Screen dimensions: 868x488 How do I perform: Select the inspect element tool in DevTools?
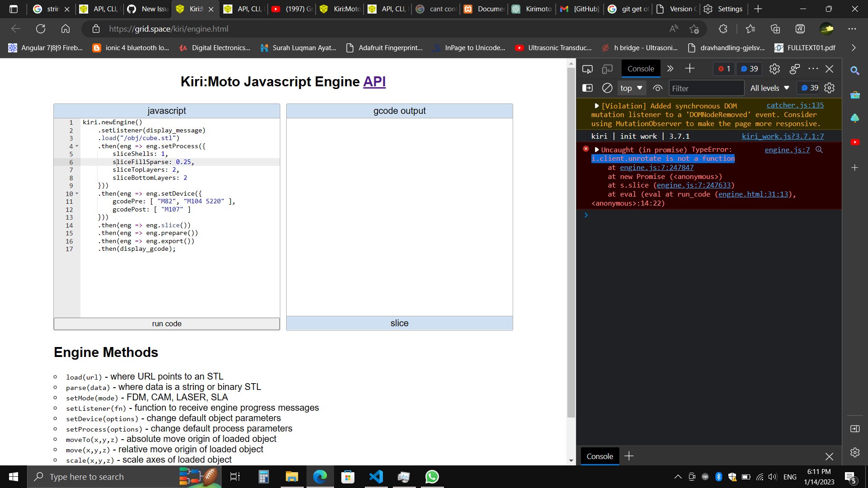[587, 69]
